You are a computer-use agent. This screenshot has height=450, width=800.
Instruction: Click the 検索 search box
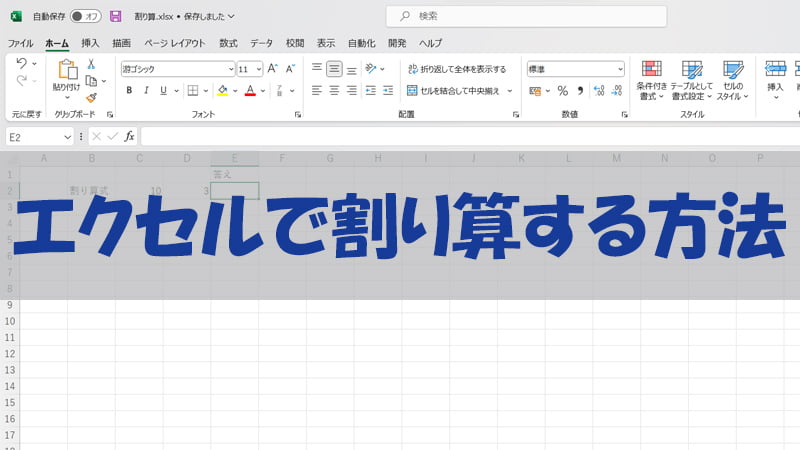coord(526,16)
